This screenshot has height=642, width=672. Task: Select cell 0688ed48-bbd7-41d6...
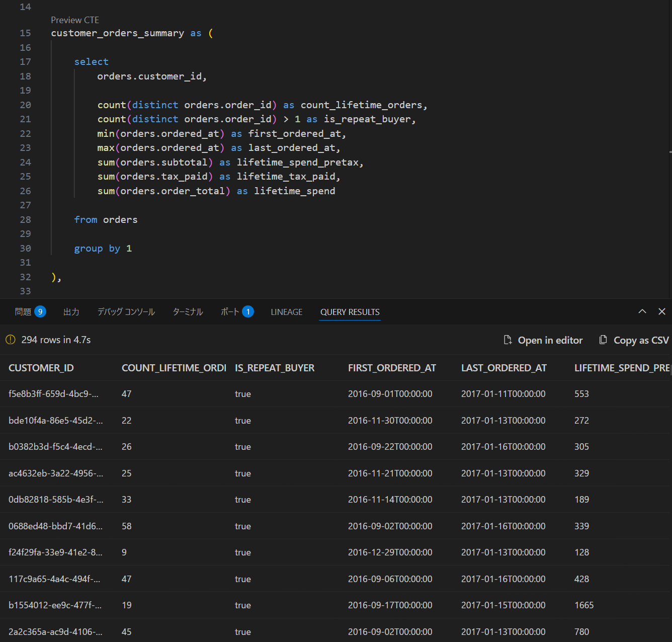coord(55,526)
